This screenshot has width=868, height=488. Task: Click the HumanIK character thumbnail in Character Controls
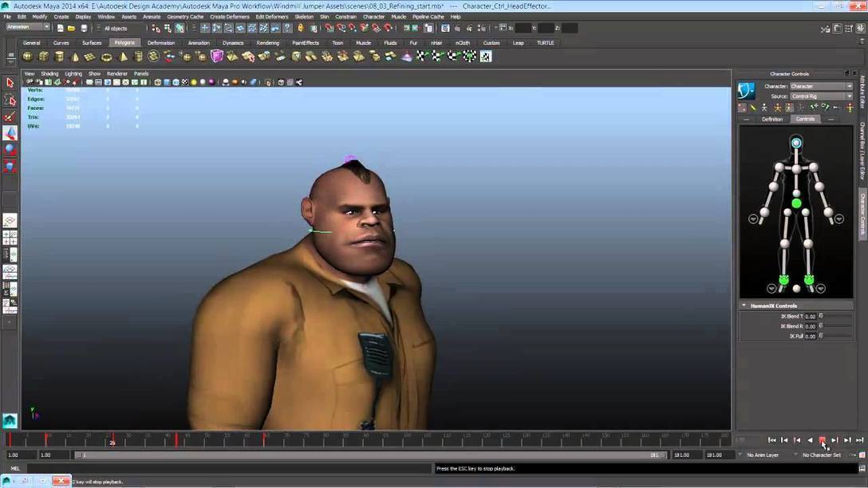[x=747, y=90]
